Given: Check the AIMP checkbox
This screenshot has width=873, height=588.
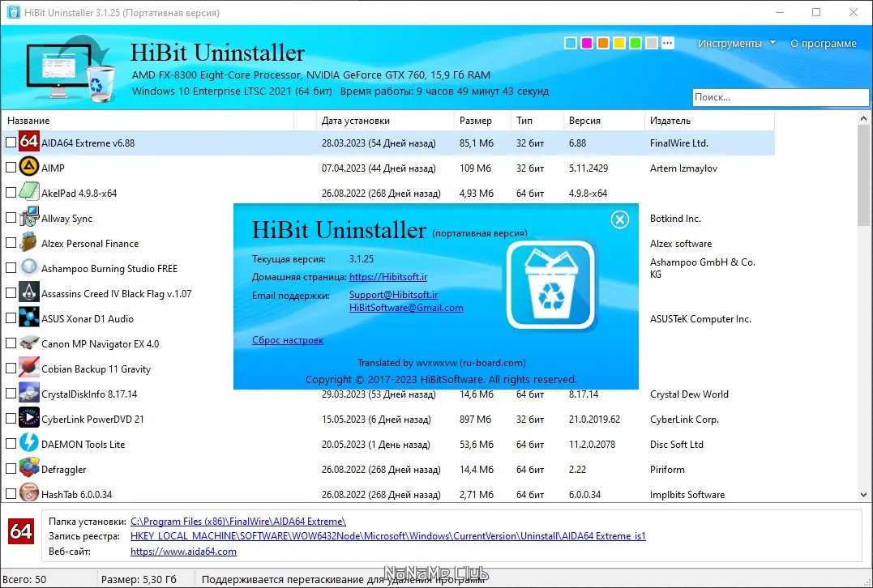Looking at the screenshot, I should (11, 167).
